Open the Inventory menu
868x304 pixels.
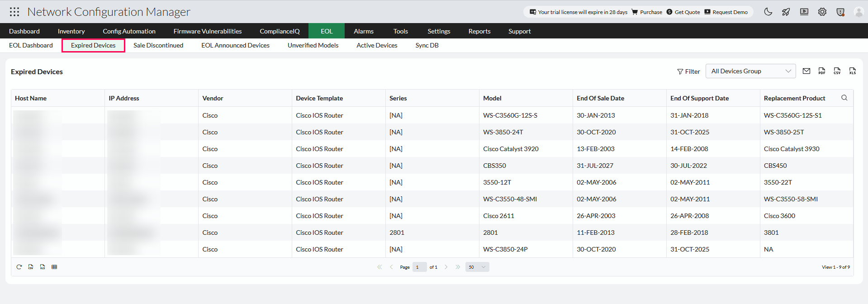click(71, 31)
